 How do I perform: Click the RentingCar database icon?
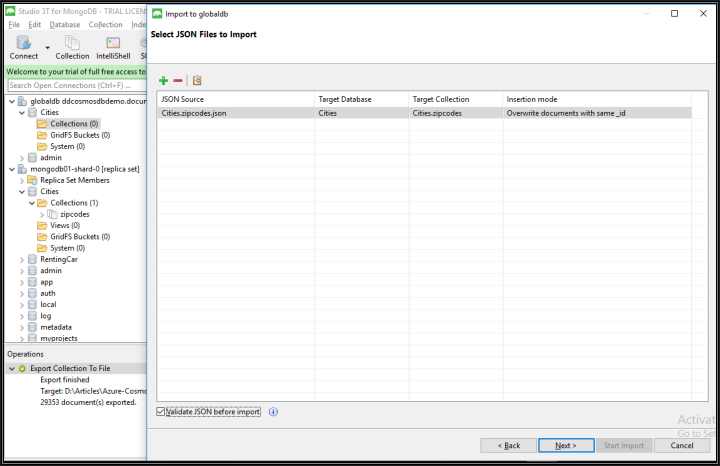pyautogui.click(x=32, y=259)
